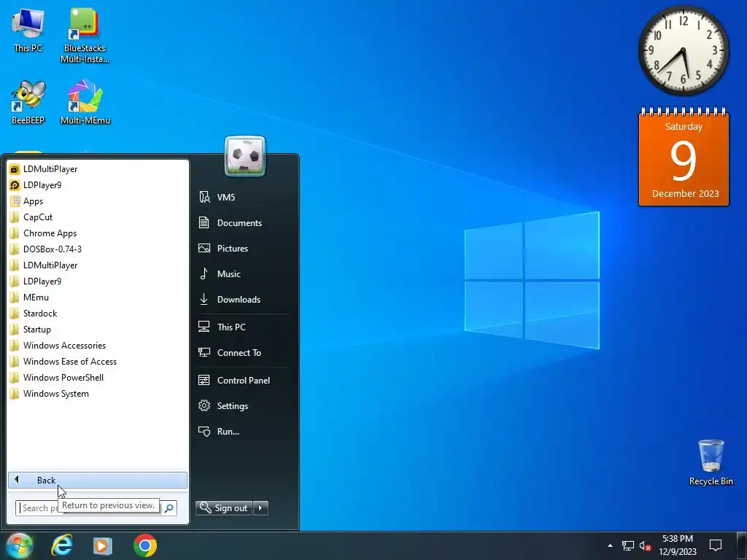Click the LDPlayer9 folder entry
This screenshot has width=747, height=560.
(x=98, y=281)
